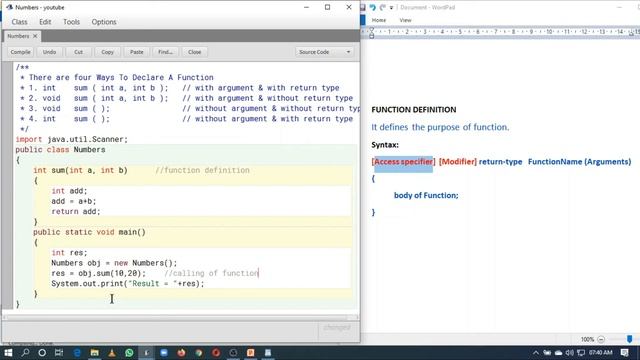Open the Options menu in BlueJ editor
Viewport: 640px width, 360px height.
[x=104, y=22]
